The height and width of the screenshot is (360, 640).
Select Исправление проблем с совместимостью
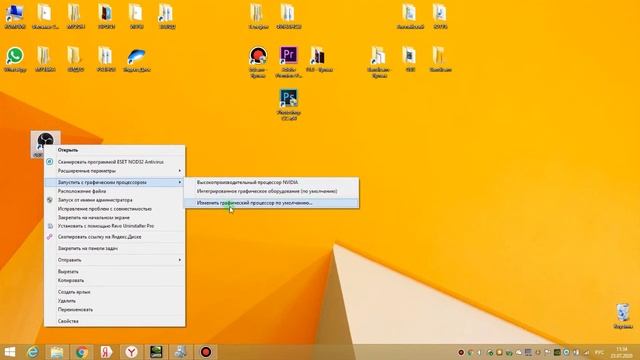pos(114,209)
